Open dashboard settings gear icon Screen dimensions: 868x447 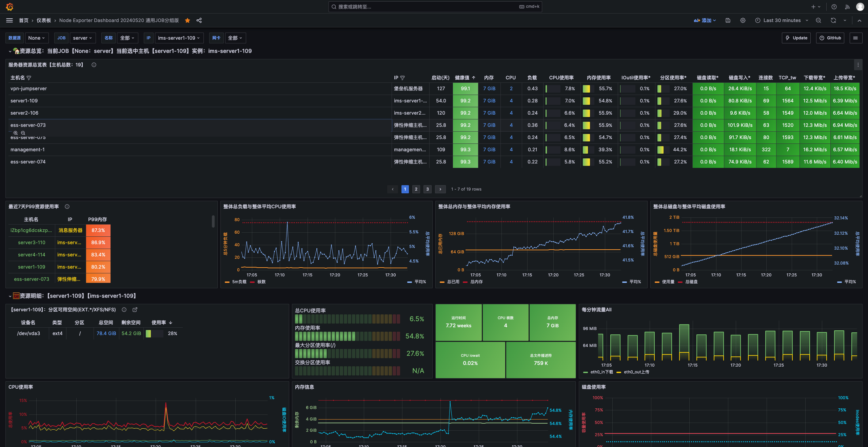743,20
